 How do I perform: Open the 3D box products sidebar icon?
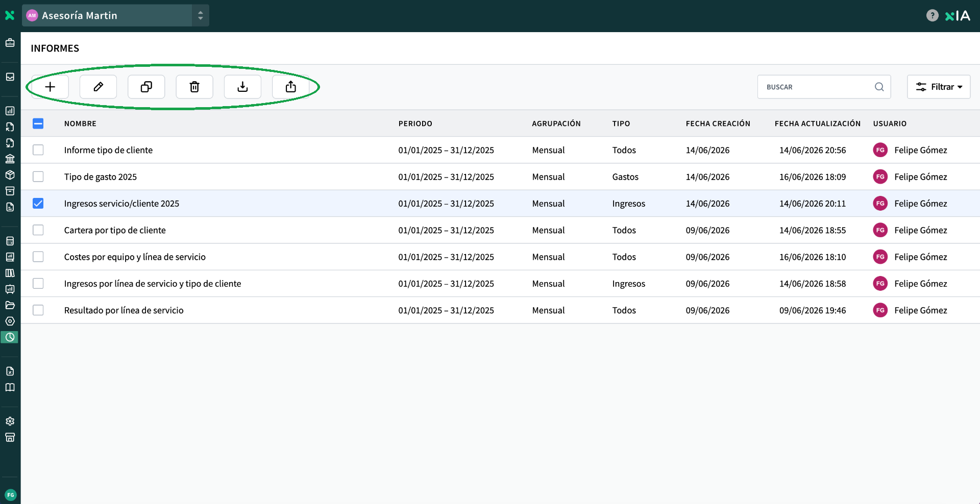coord(10,174)
